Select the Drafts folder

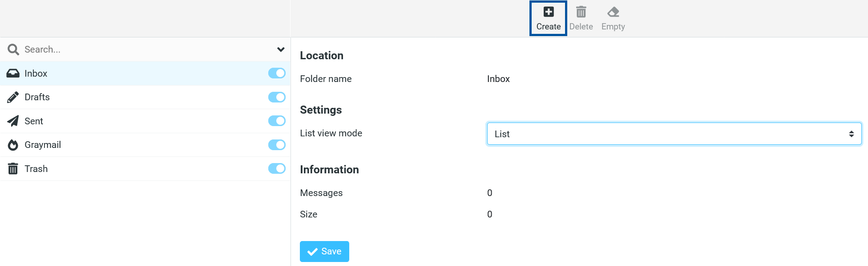pos(145,97)
